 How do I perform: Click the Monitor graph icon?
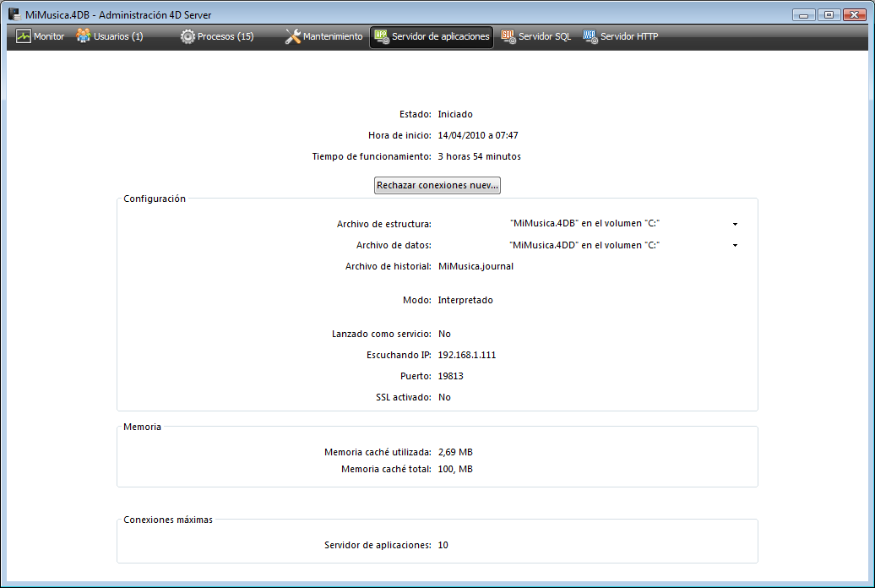(x=24, y=36)
